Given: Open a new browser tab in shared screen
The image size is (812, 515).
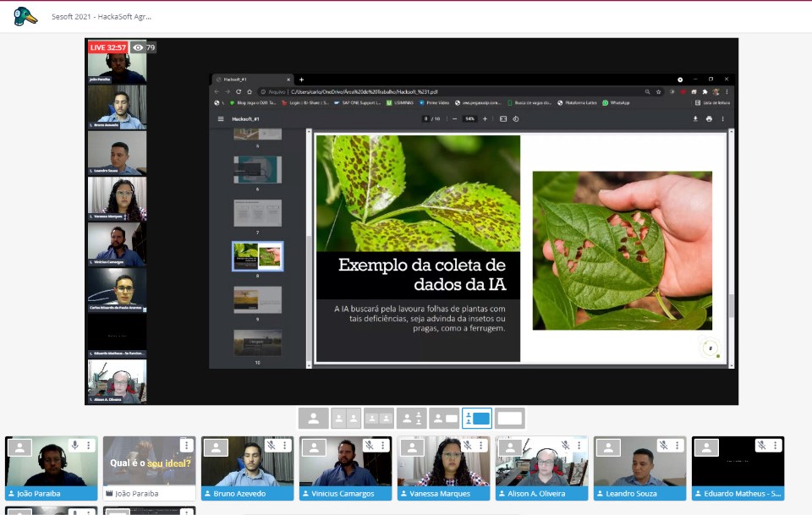Looking at the screenshot, I should pos(301,79).
